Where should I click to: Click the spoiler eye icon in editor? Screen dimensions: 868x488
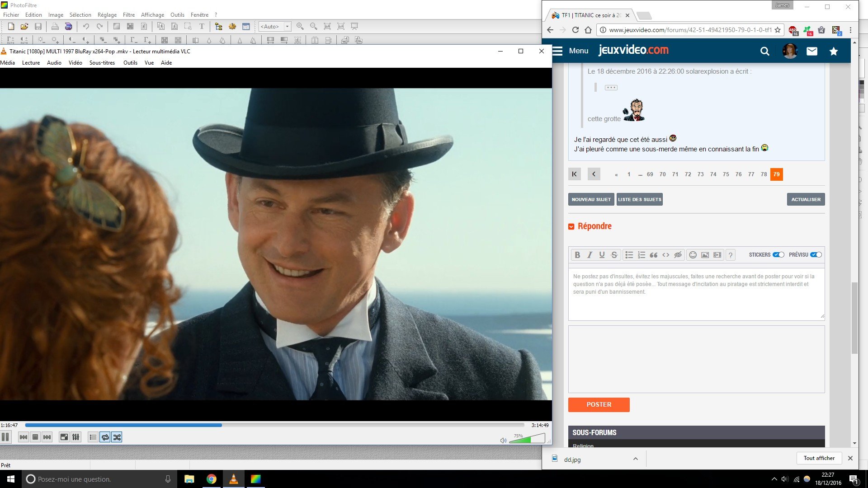(678, 255)
